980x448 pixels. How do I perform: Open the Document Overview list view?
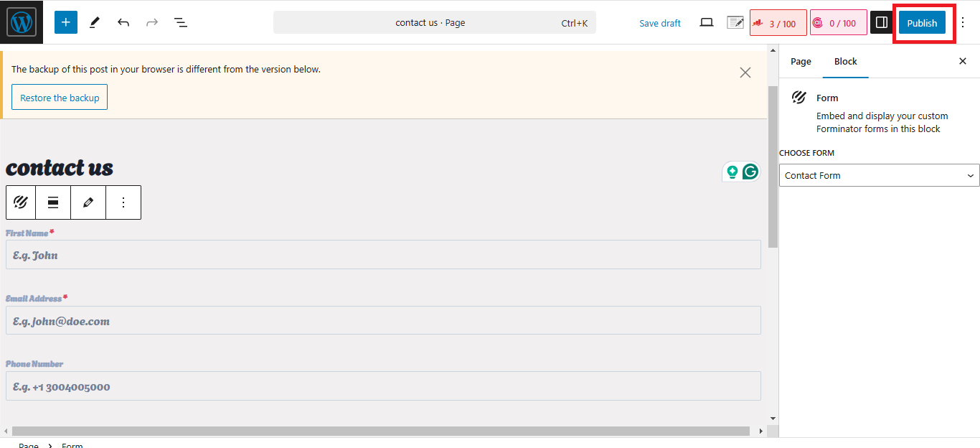tap(181, 22)
